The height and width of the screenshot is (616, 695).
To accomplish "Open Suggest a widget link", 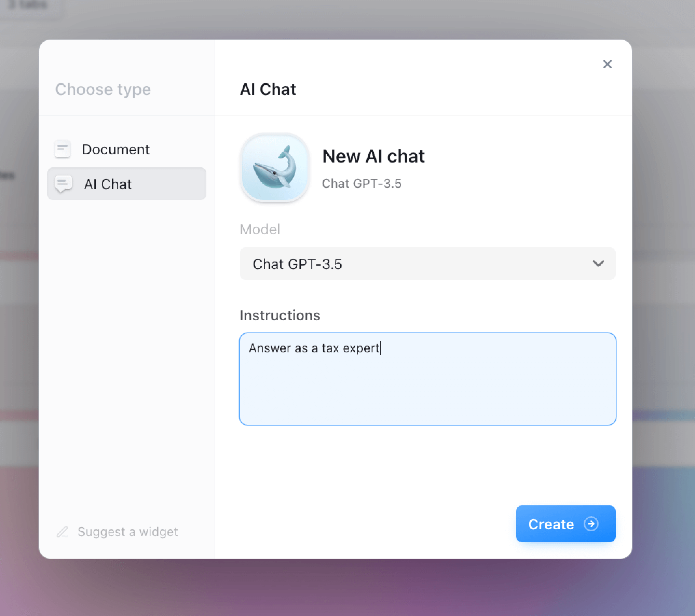I will tap(117, 532).
